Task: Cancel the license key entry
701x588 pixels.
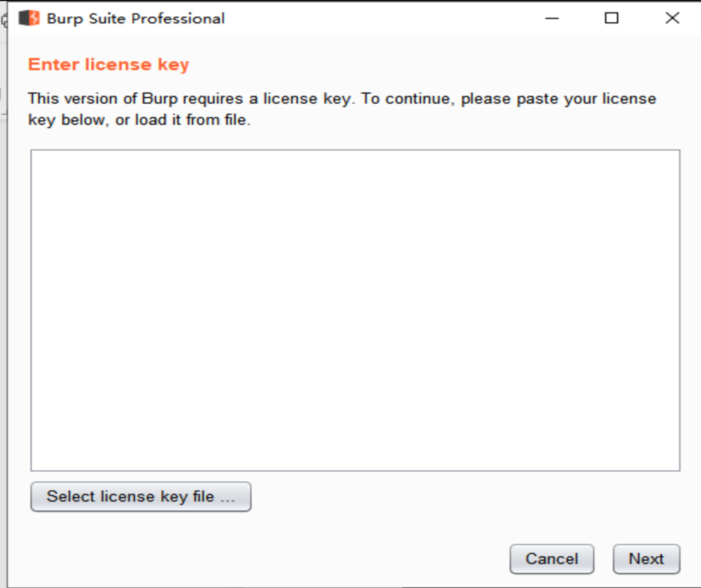Action: click(552, 559)
